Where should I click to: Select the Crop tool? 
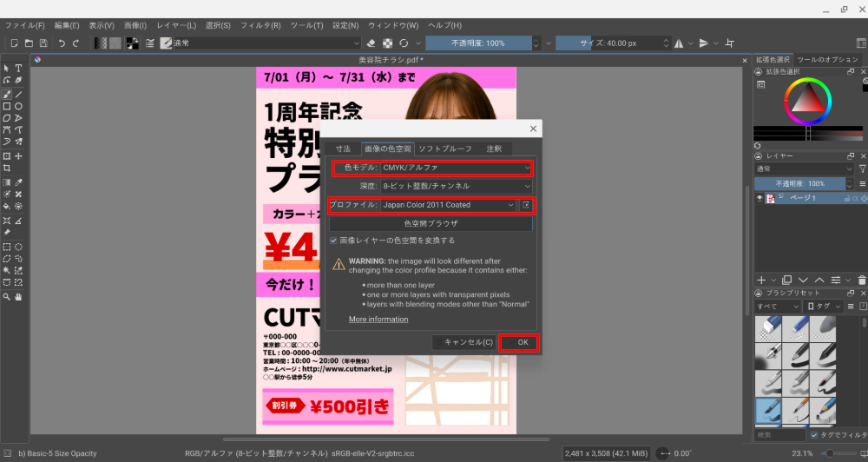pyautogui.click(x=7, y=168)
